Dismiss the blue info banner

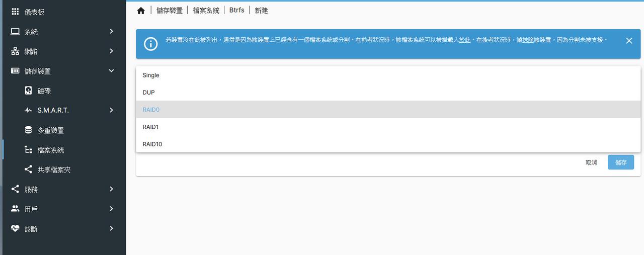tap(629, 41)
